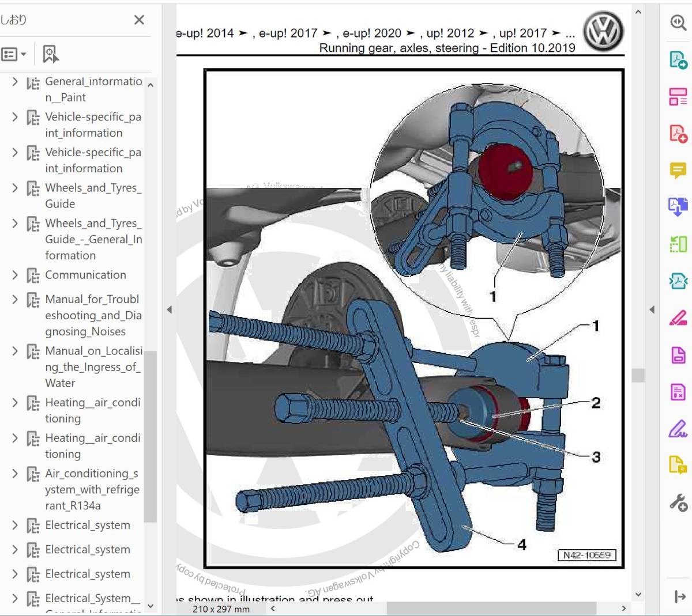
Task: Open the search/zoom tool icon
Action: 678,22
